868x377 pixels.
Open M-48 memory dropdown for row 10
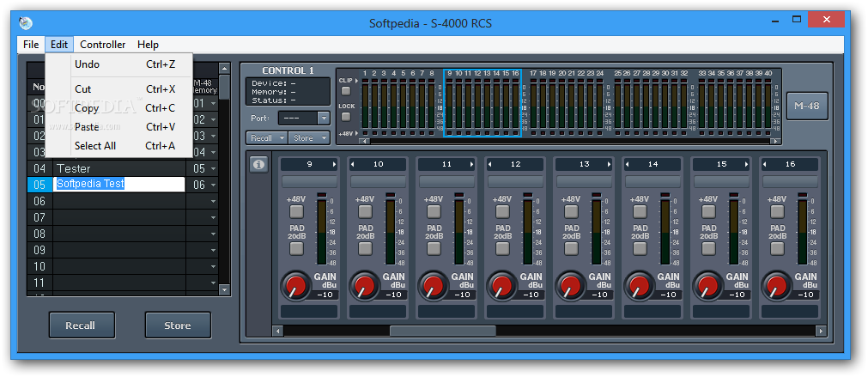tap(213, 266)
